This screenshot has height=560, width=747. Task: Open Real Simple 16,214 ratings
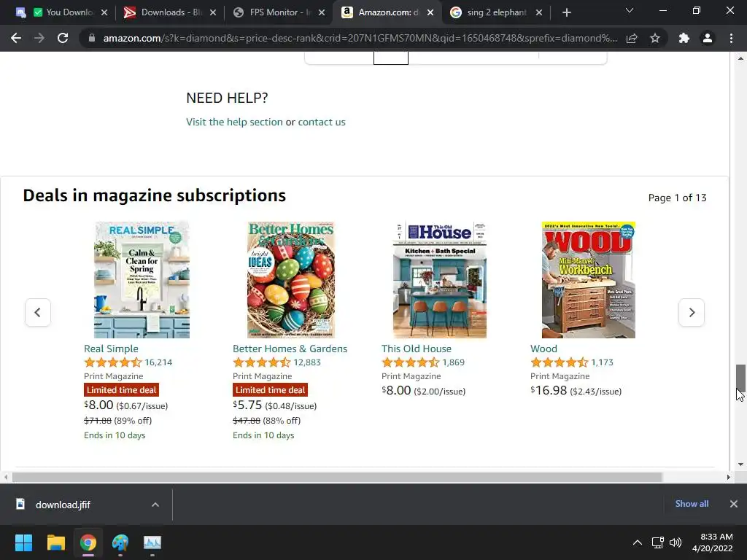point(158,362)
